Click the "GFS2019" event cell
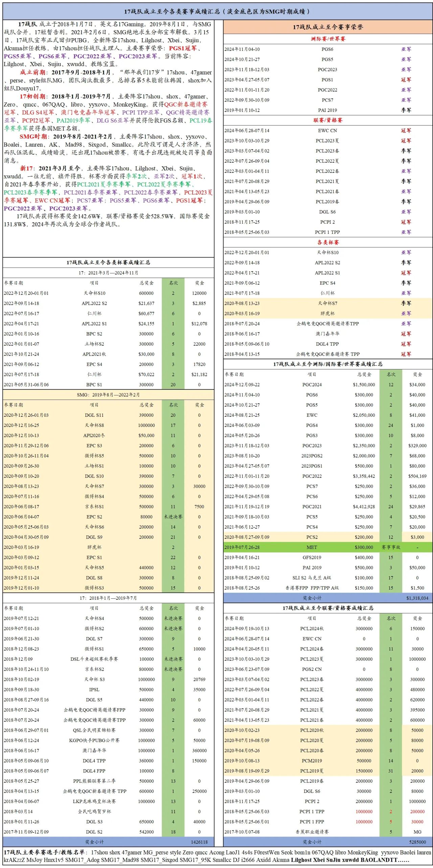 tap(312, 557)
